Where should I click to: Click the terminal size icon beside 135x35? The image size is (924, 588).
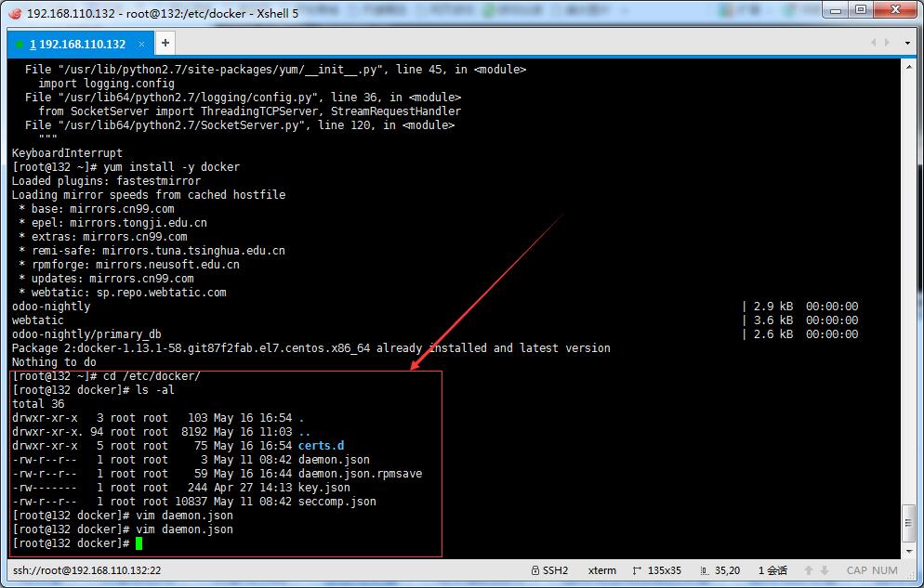637,570
